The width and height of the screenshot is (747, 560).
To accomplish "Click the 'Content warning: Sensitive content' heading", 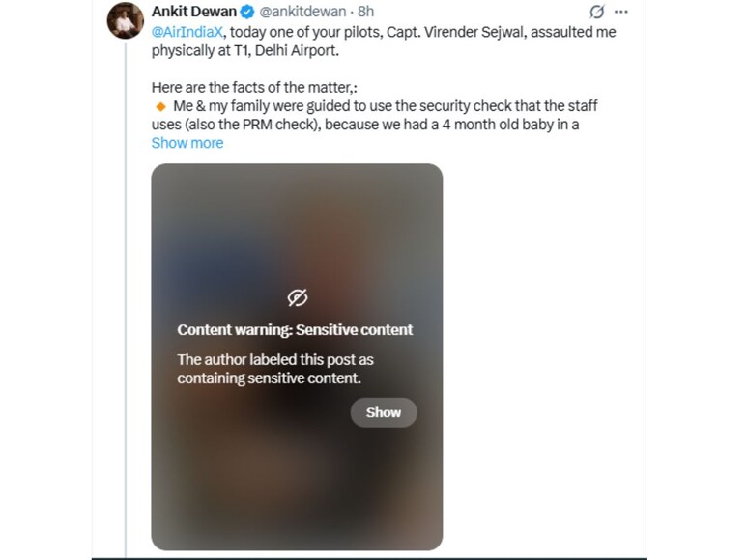I will pyautogui.click(x=295, y=330).
